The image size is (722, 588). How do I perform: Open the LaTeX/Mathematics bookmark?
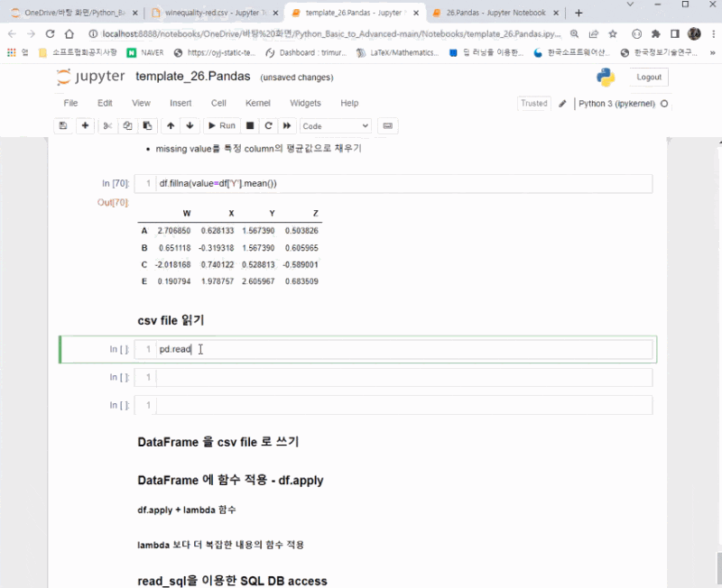397,53
